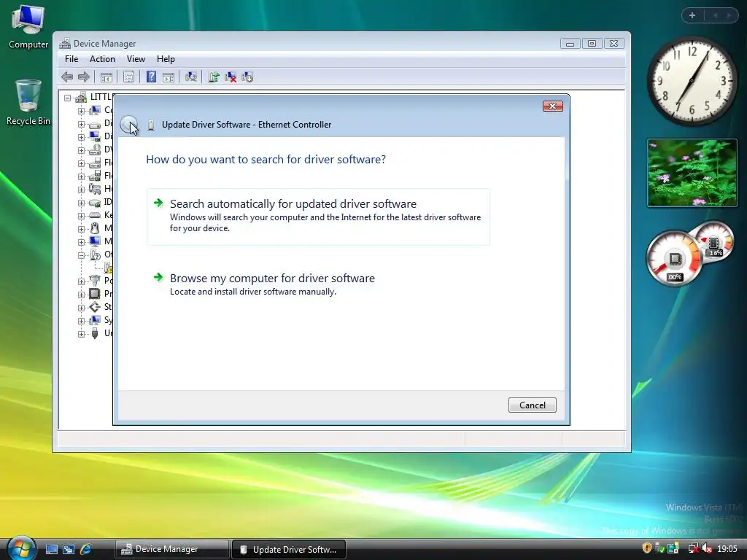
Task: Click the flower slideshow gadget thumbnail
Action: coord(692,173)
